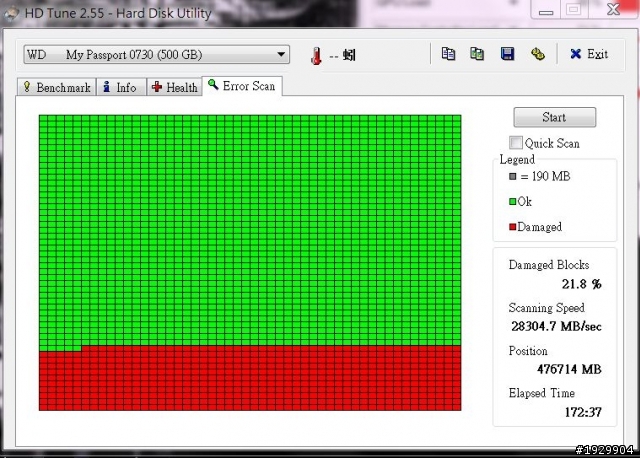Maximize the HD Tune window

coord(574,9)
